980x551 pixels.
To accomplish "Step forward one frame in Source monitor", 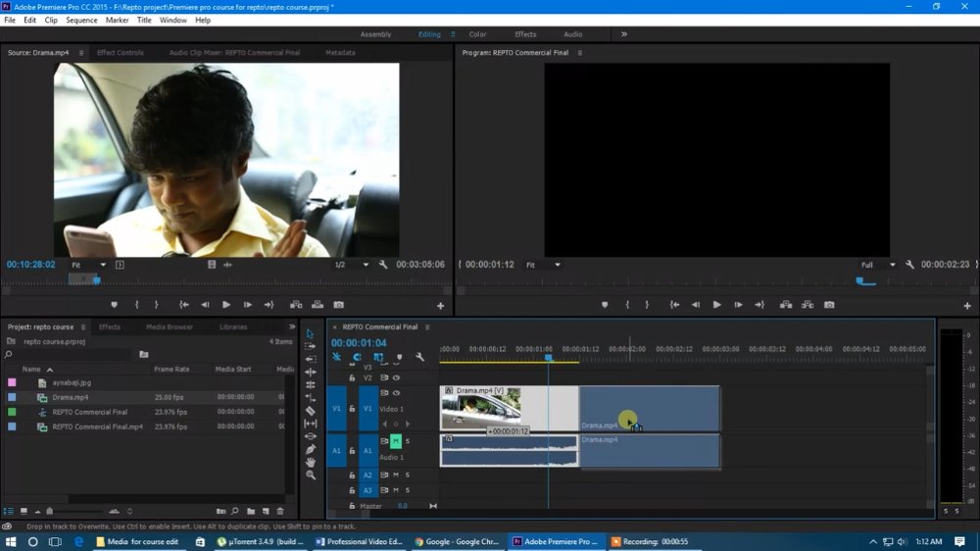I will [248, 305].
